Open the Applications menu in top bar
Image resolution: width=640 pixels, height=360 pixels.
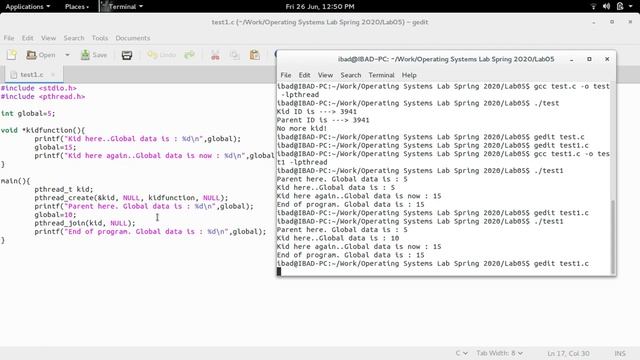27,7
